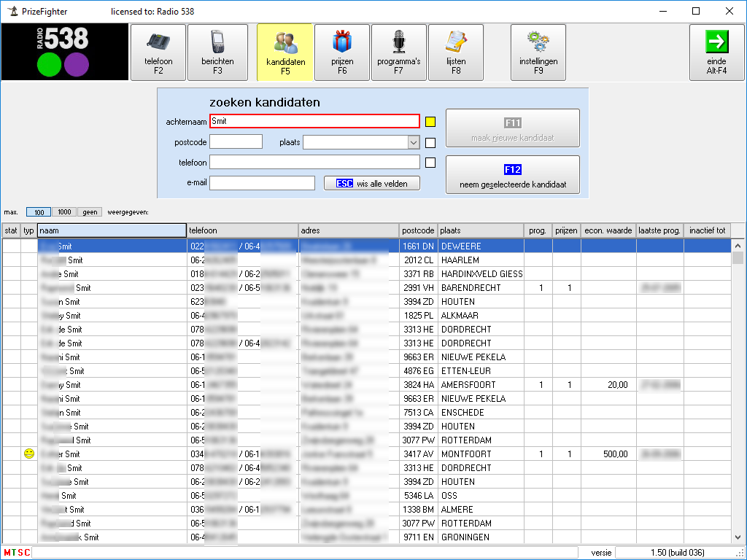747x560 pixels.
Task: Sort by the postcode column header
Action: point(417,230)
